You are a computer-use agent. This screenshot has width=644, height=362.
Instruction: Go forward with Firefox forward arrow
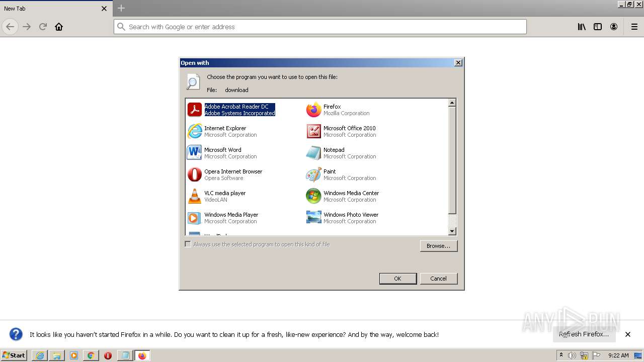[27, 27]
